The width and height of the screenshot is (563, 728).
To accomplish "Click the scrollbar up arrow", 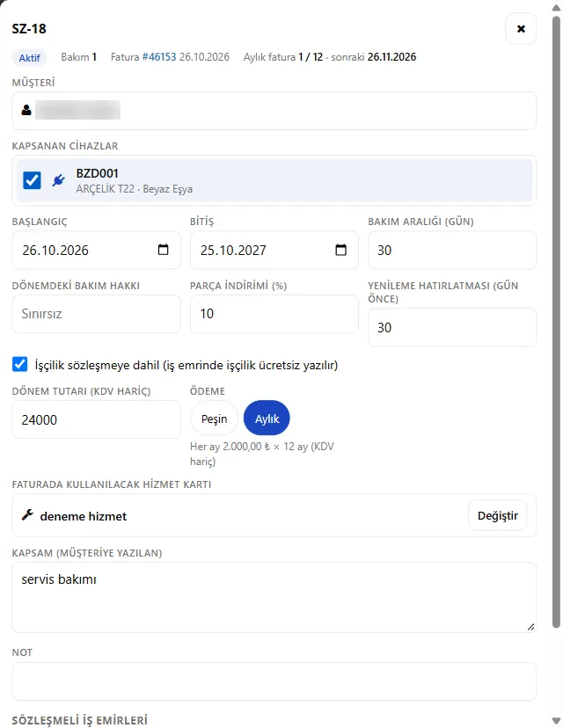I will click(556, 8).
